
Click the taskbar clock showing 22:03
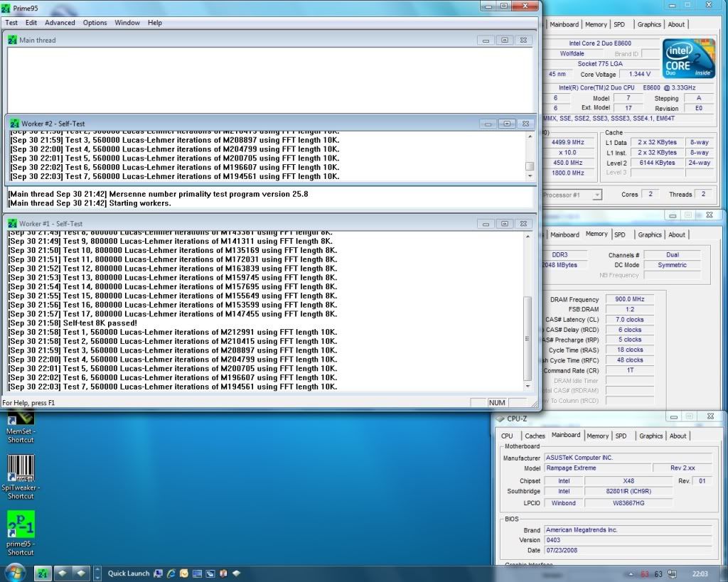pyautogui.click(x=700, y=573)
